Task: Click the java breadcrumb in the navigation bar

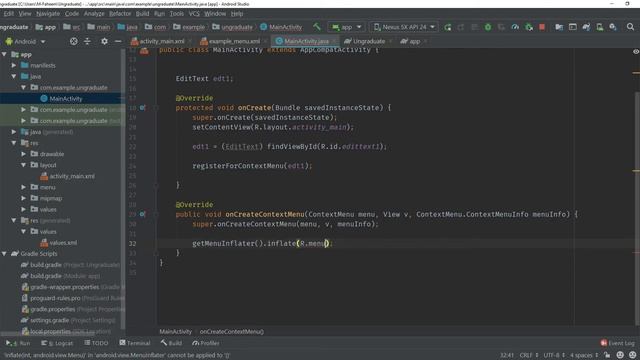Action: click(x=127, y=27)
